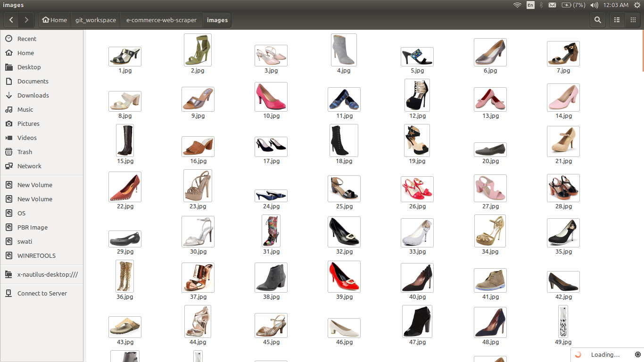Open the En keyboard layout indicator
This screenshot has height=362, width=644.
(x=530, y=5)
